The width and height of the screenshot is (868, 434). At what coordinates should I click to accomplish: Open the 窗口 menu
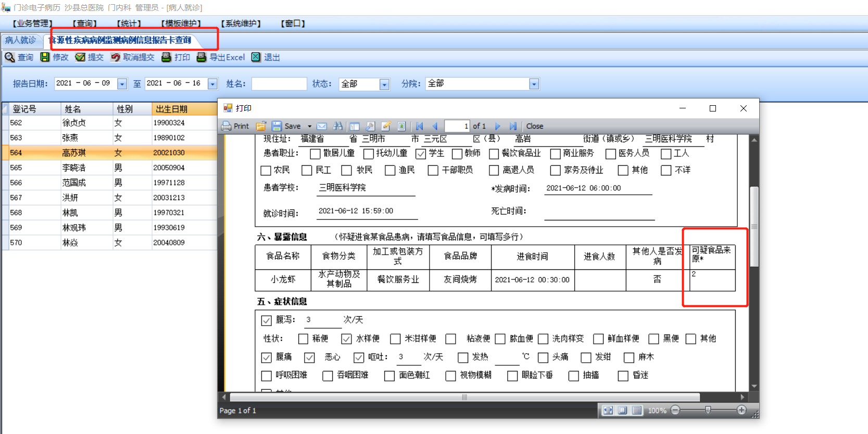[293, 23]
